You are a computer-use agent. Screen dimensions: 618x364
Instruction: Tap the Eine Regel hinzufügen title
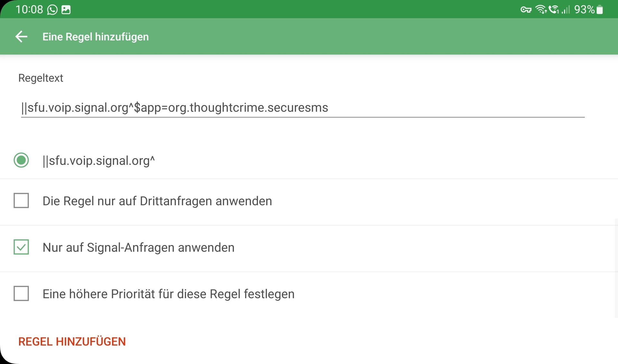[96, 37]
